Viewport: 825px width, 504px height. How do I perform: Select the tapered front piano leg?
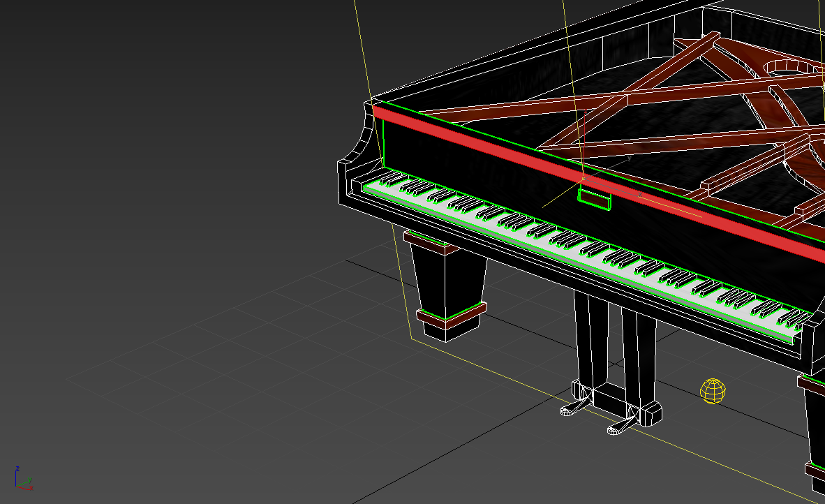point(447,286)
